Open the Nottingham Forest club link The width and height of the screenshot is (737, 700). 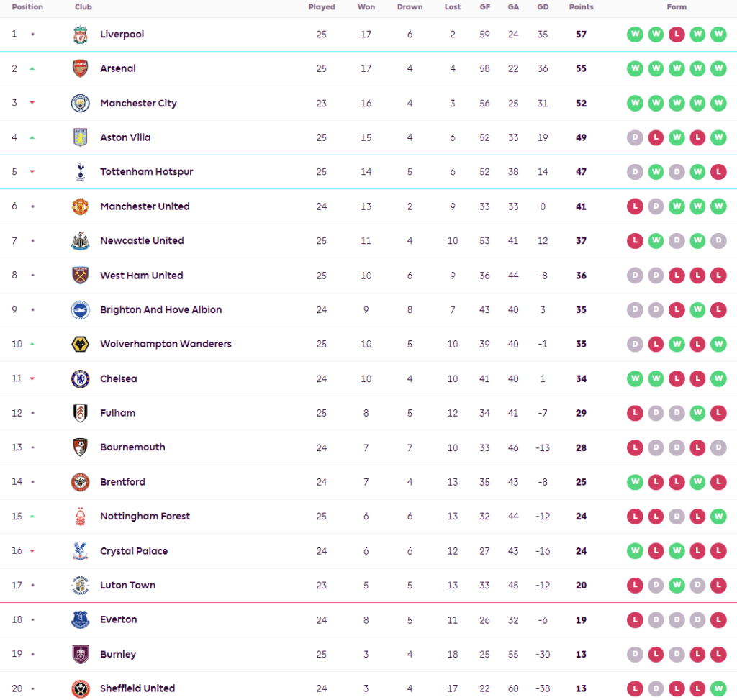coord(145,517)
